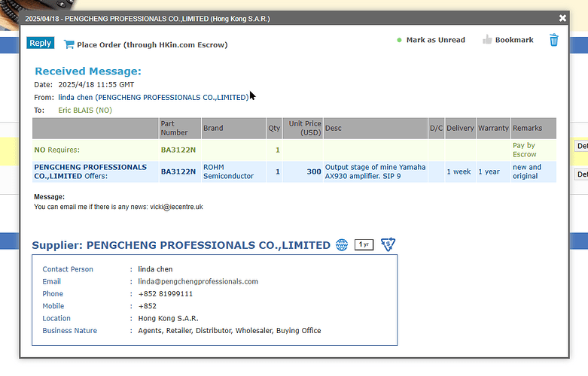Click the Remarks column header
Image resolution: width=588 pixels, height=376 pixels.
[x=533, y=128]
